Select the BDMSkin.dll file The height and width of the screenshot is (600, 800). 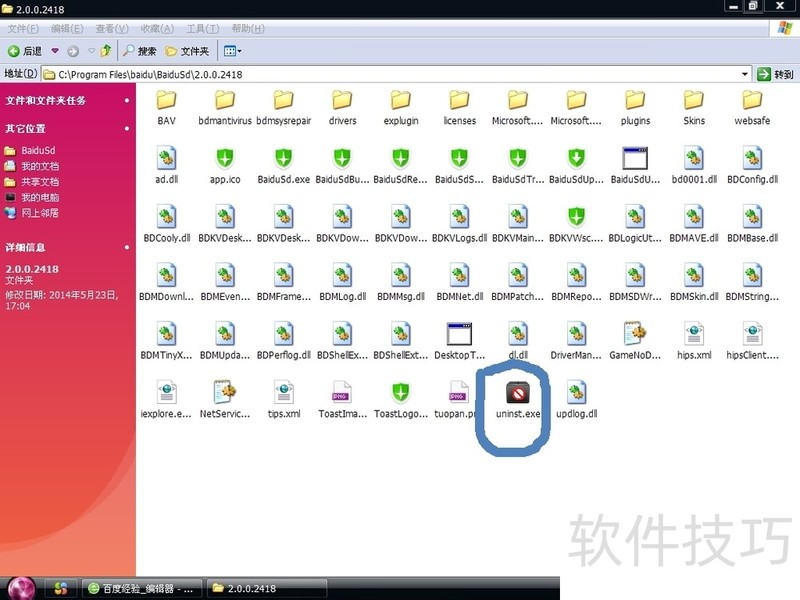coord(694,283)
